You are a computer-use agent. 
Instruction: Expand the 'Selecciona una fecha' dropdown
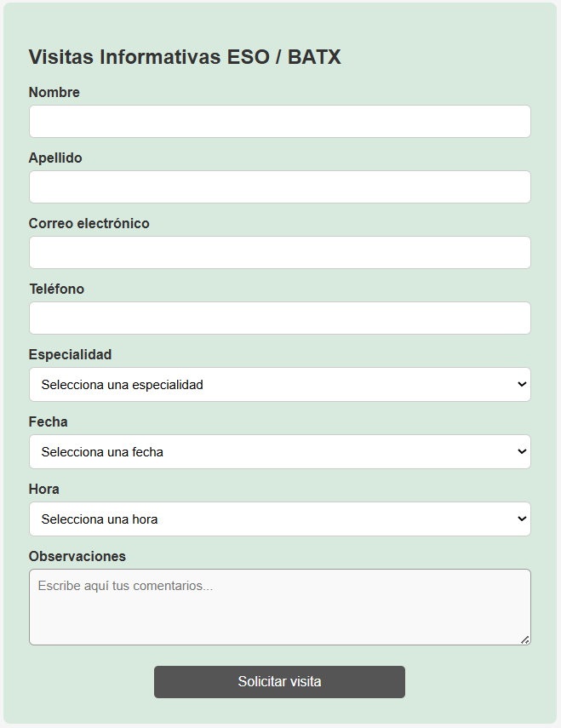(279, 452)
